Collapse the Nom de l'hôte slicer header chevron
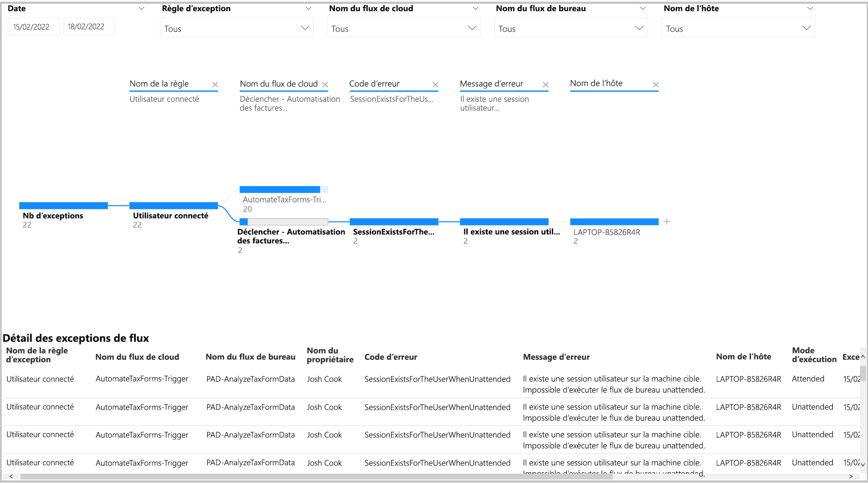This screenshot has width=868, height=483. click(810, 9)
